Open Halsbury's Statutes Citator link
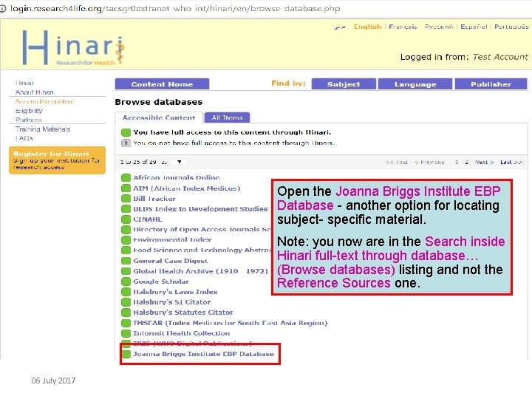 (x=183, y=313)
